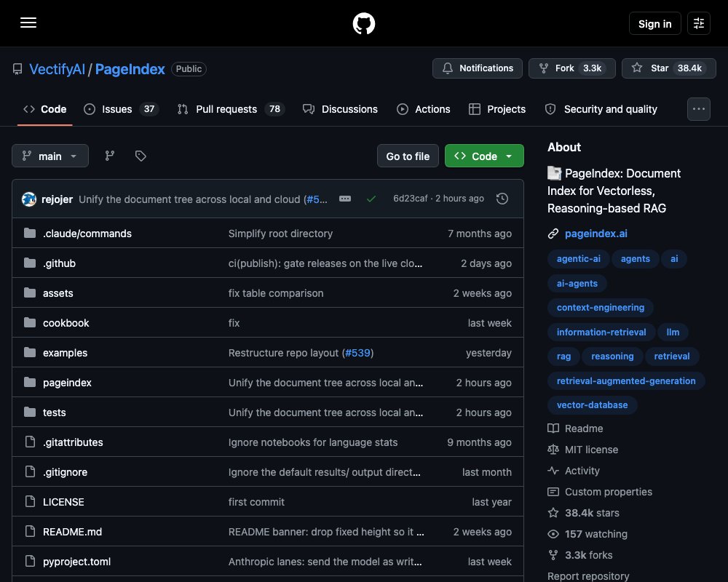Open the reasoning topic tag
The image size is (728, 582).
point(612,356)
